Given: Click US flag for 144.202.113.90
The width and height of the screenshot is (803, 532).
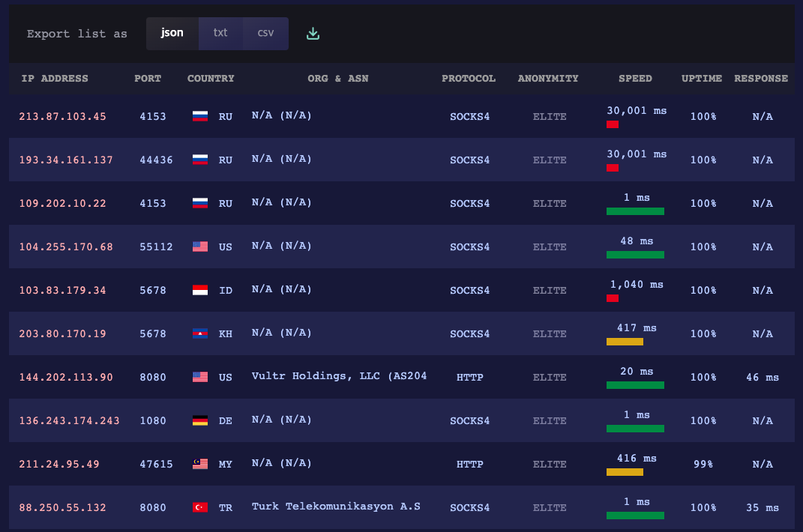Looking at the screenshot, I should (200, 378).
